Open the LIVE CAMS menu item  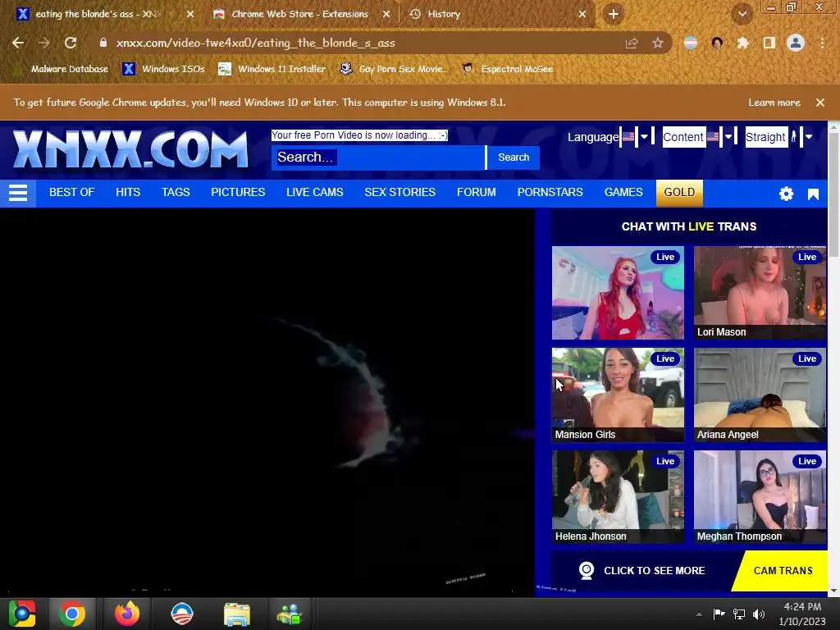315,192
